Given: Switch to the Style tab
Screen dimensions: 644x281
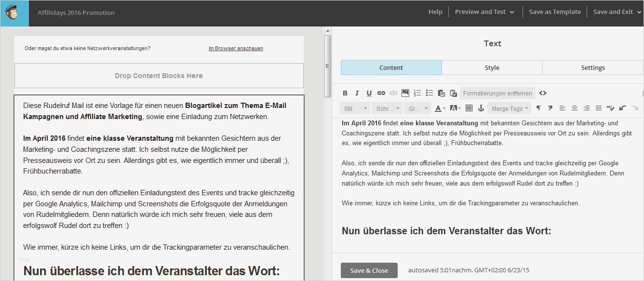Looking at the screenshot, I should pos(492,67).
